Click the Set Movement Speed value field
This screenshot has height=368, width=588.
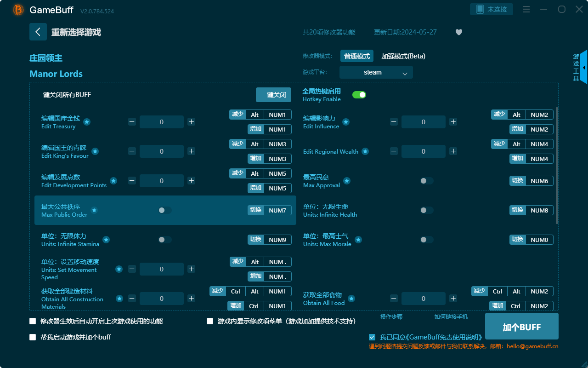point(162,269)
